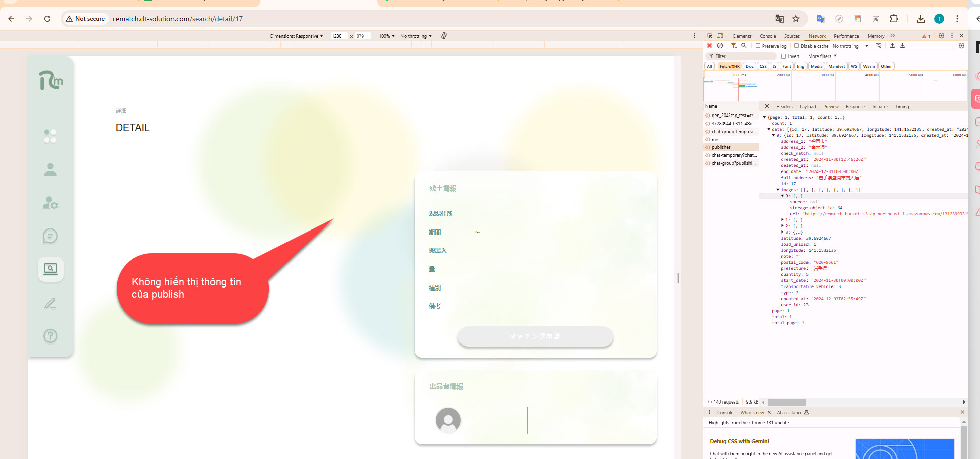The width and height of the screenshot is (980, 459).
Task: Select the Img filter type button
Action: click(800, 66)
